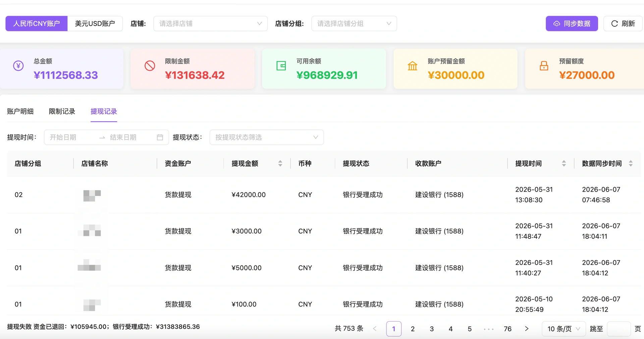Image resolution: width=644 pixels, height=339 pixels.
Task: Click 银行受理成功 status in ¥3000.00 row
Action: [x=363, y=231]
